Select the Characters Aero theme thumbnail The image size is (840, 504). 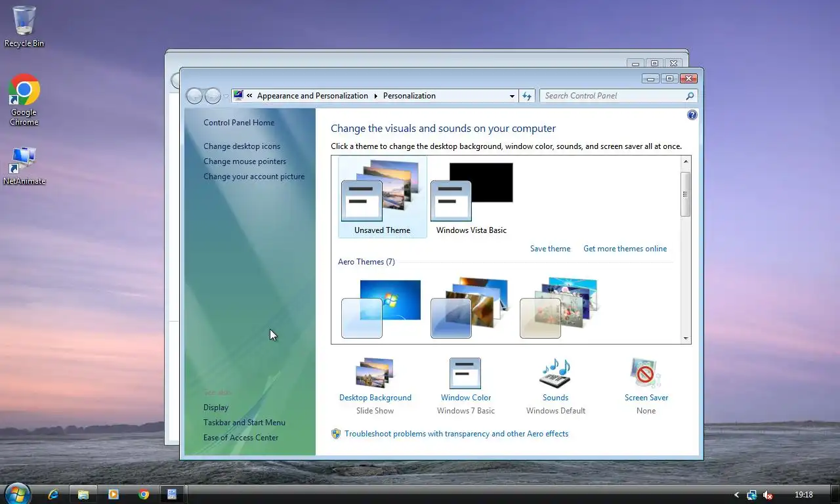tap(560, 308)
